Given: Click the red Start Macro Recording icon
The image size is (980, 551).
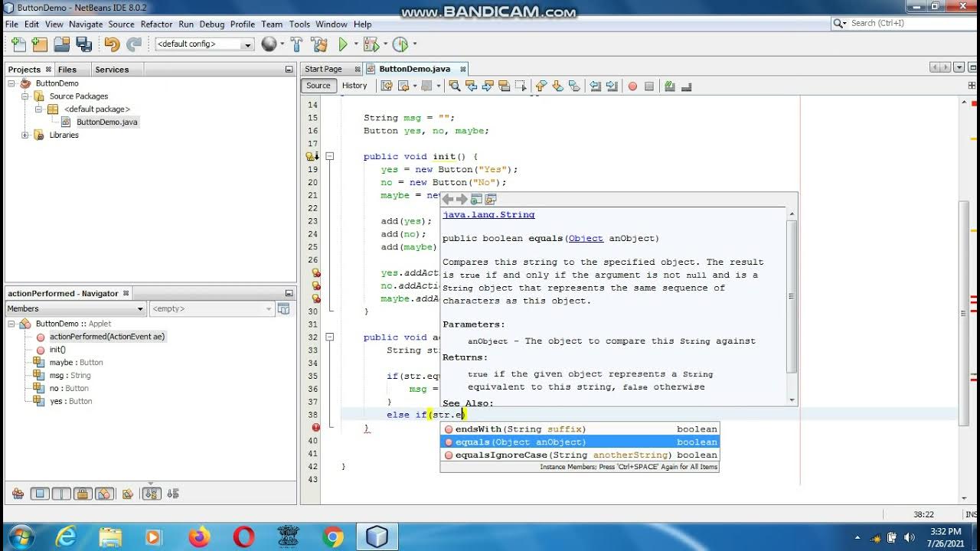Looking at the screenshot, I should (x=632, y=86).
